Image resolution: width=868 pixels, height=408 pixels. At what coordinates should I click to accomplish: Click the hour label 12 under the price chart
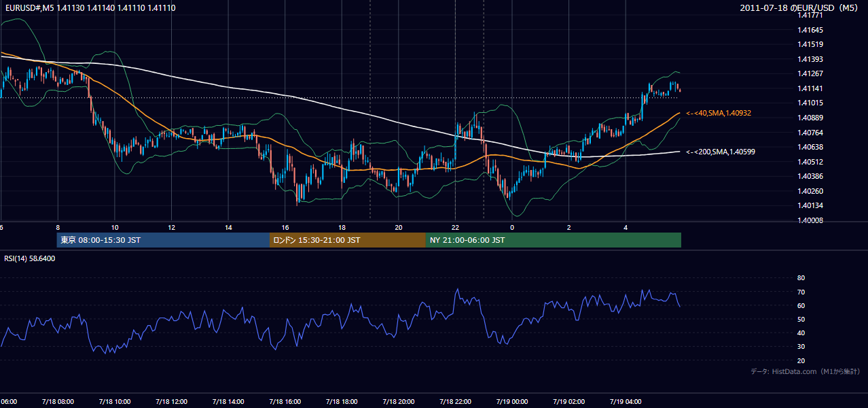[172, 227]
